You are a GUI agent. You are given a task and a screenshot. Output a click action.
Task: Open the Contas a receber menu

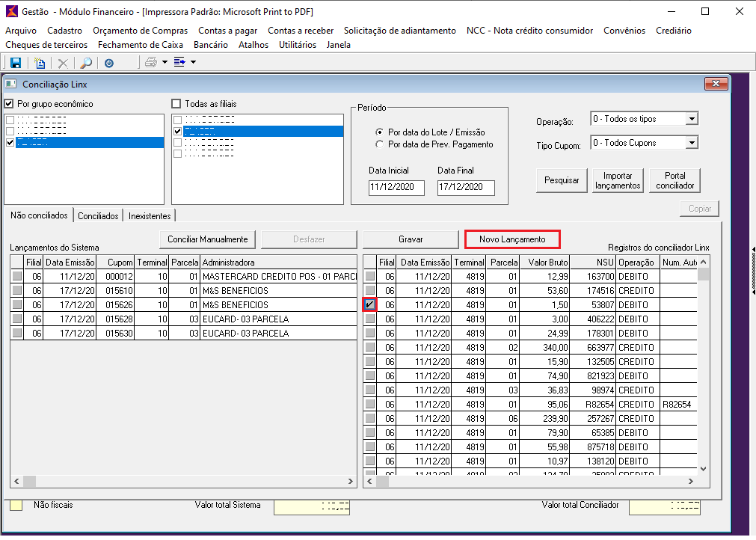click(x=301, y=31)
